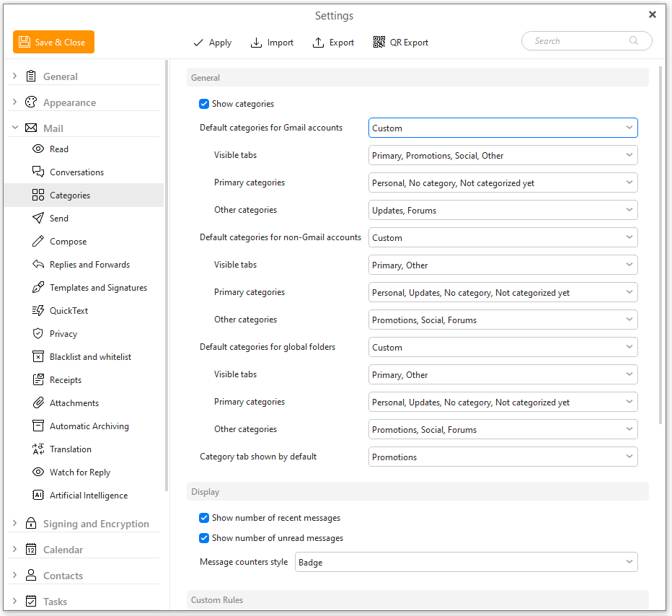Click the Appearance palette icon

tap(31, 102)
